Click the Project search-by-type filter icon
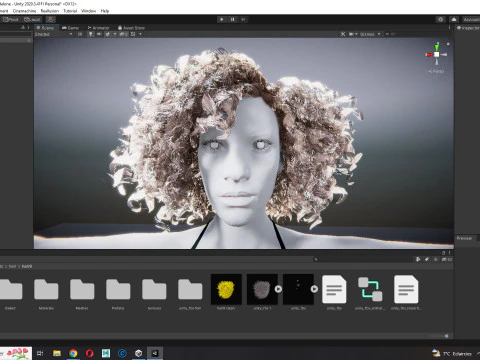Screen dimensions: 480x360 (x=418, y=259)
